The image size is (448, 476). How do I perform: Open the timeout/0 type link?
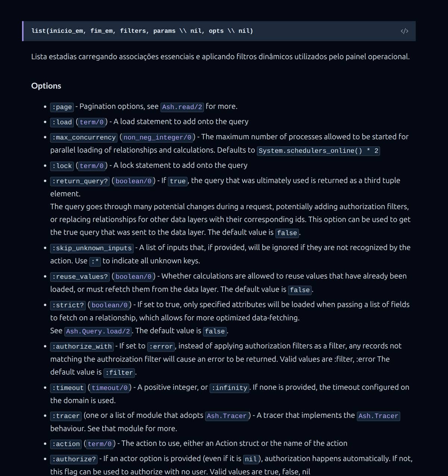coord(109,388)
